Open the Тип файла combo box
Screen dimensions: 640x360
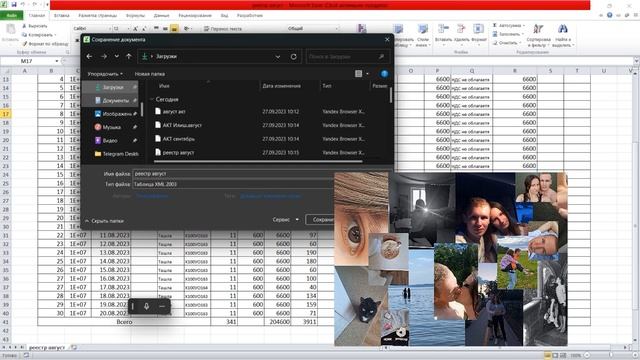pyautogui.click(x=233, y=184)
